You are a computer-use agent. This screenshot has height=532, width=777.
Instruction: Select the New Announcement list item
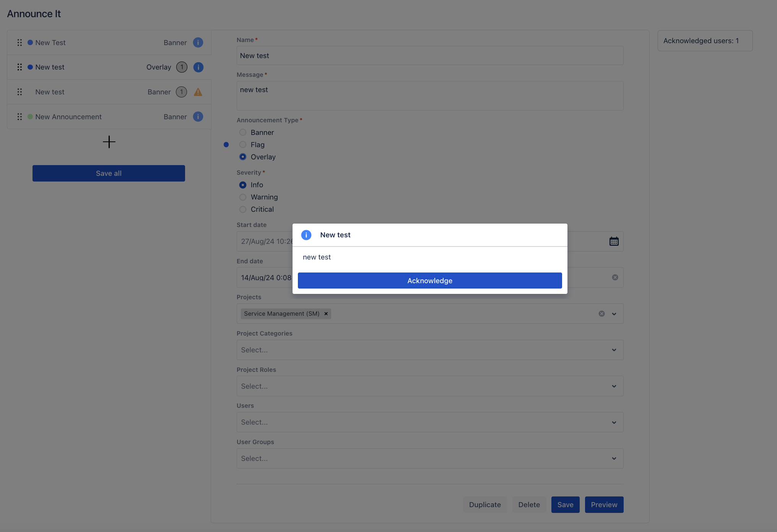point(68,117)
